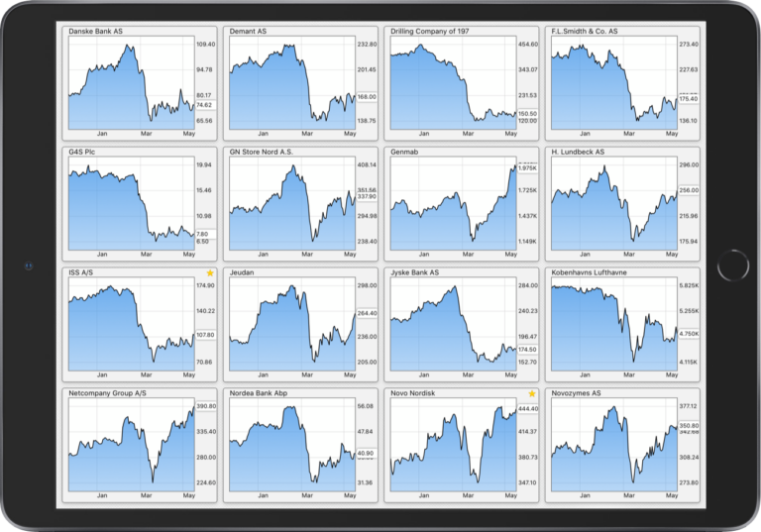761x532 pixels.
Task: Click Novozymes current price 350.80
Action: [x=689, y=426]
